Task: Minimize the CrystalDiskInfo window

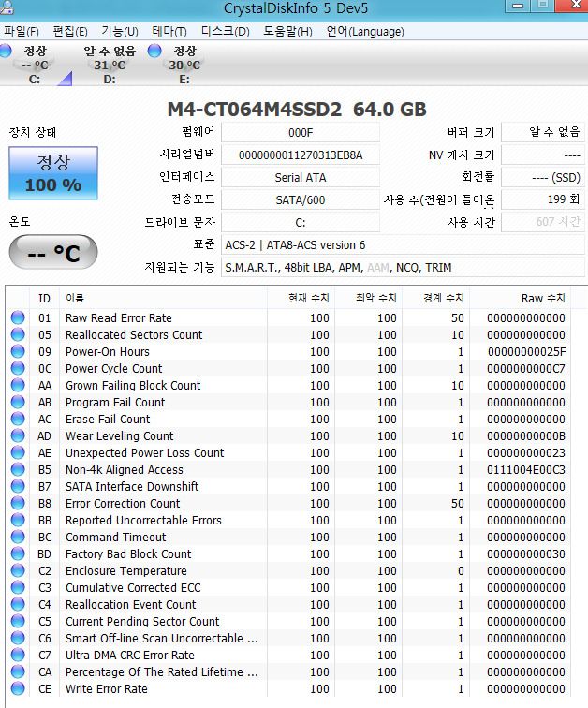Action: point(518,6)
